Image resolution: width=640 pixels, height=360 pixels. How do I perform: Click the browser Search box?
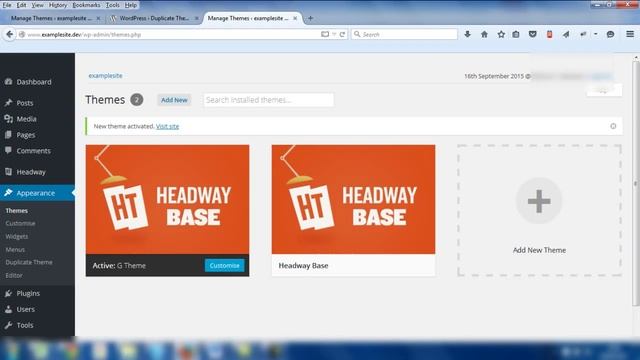[404, 34]
